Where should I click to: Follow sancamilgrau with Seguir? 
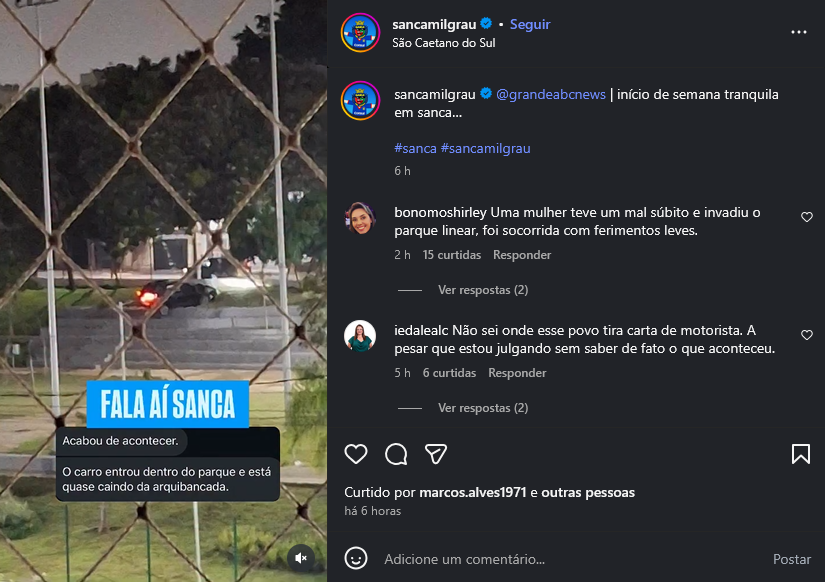point(530,24)
